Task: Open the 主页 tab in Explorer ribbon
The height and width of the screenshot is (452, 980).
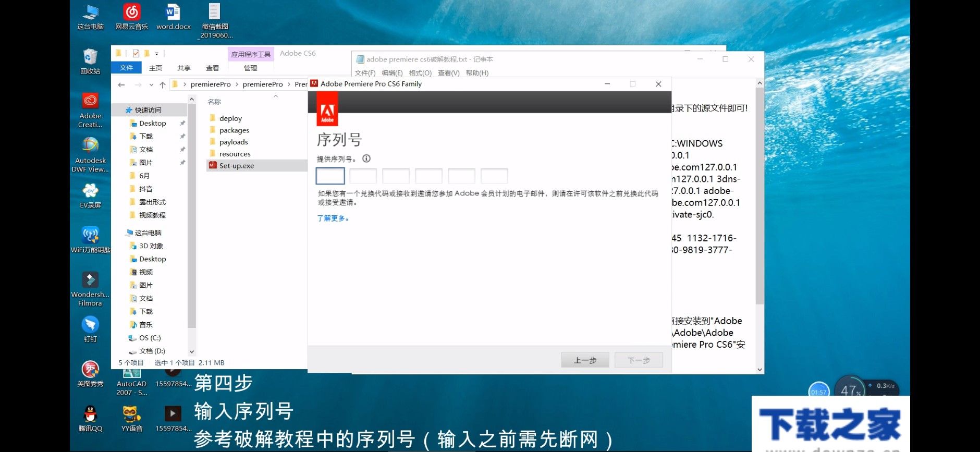Action: (x=155, y=68)
